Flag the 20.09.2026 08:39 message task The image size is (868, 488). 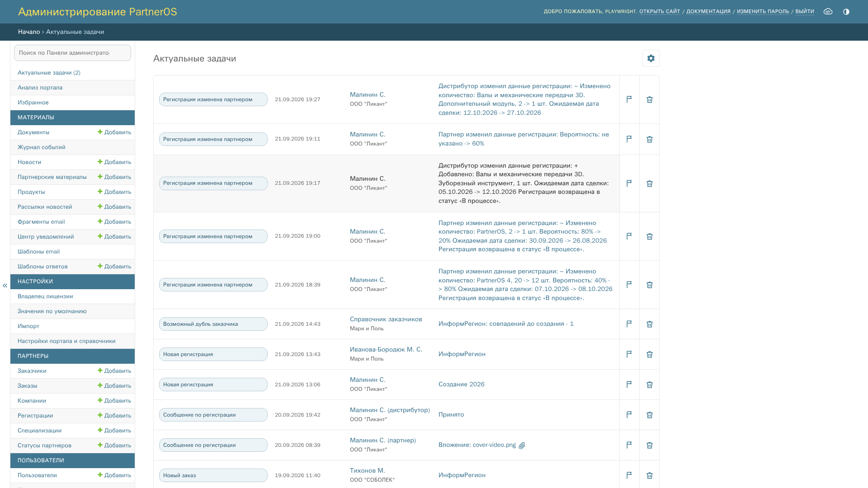[629, 445]
